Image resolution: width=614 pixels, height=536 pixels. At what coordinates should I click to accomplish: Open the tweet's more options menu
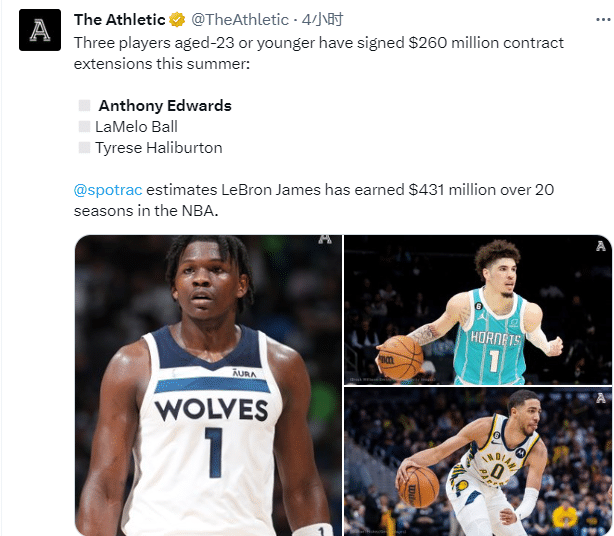click(x=603, y=20)
